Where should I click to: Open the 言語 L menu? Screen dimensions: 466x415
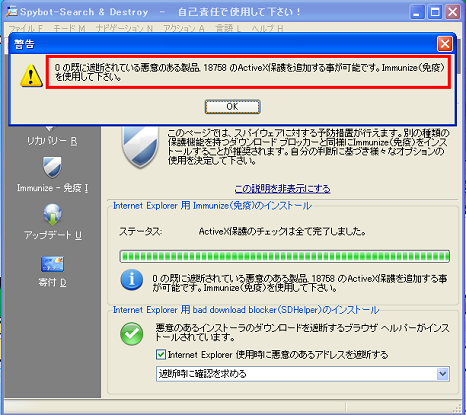pos(228,29)
